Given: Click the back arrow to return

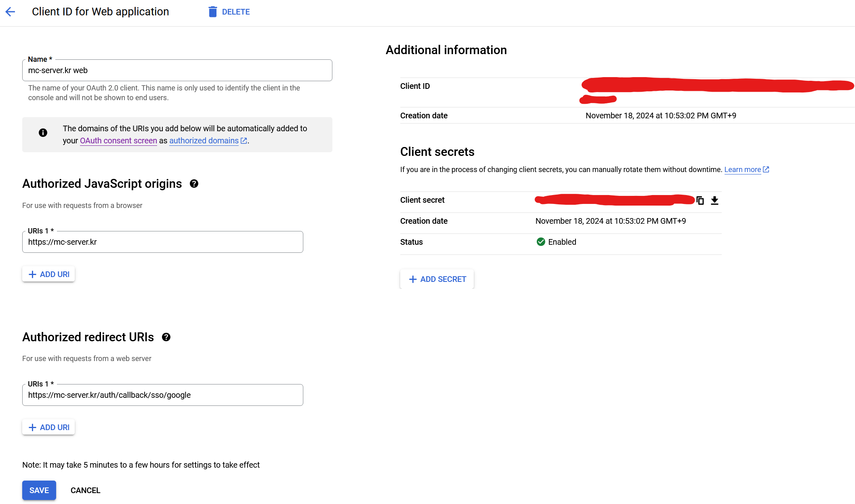Looking at the screenshot, I should pyautogui.click(x=10, y=12).
